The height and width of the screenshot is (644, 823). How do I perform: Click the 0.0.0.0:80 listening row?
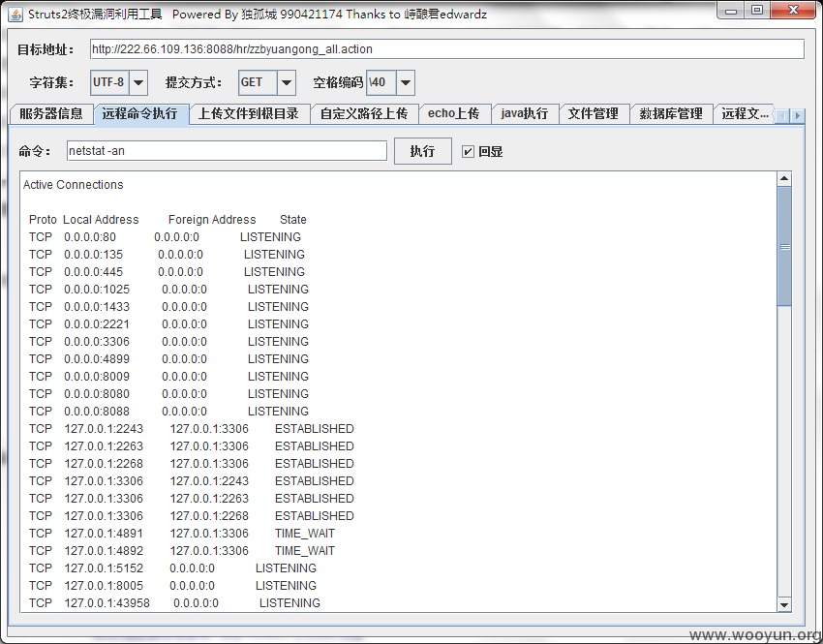165,236
